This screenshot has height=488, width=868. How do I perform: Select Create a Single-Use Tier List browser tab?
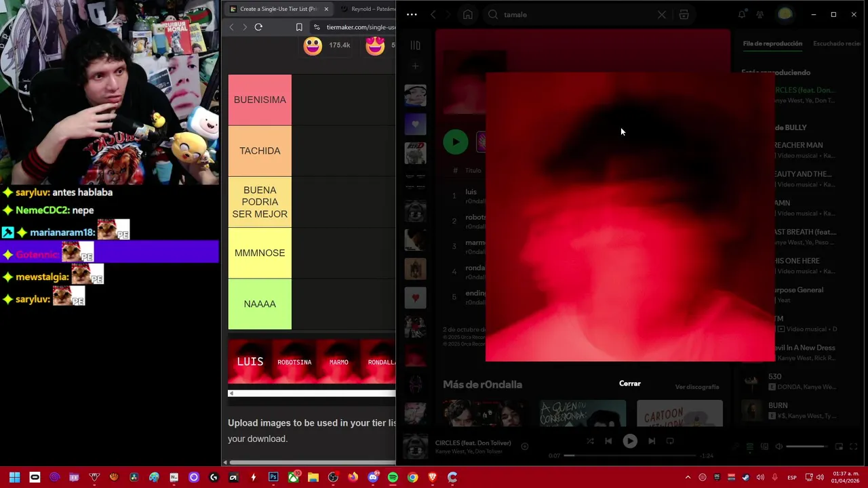tap(278, 9)
